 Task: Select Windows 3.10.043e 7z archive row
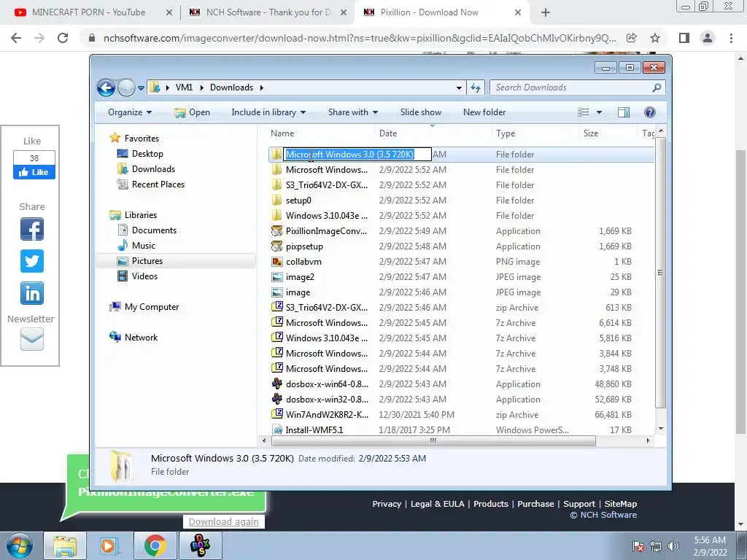(x=461, y=338)
